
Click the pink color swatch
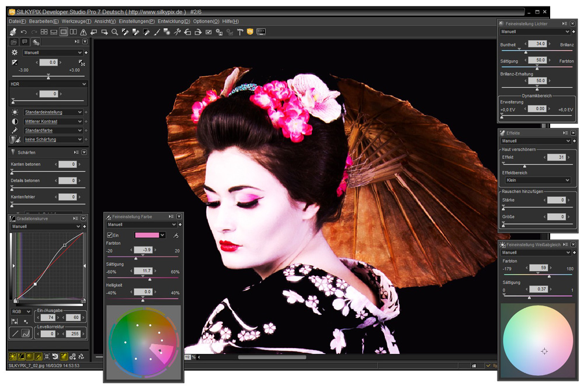147,235
